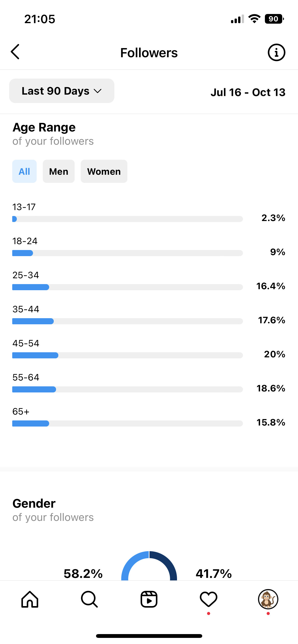Tap the 58.2% gender percentage
The width and height of the screenshot is (298, 644).
coord(83,574)
